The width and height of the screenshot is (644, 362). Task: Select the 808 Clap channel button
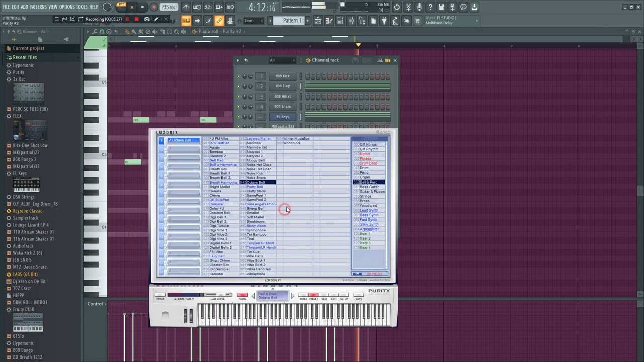coord(283,86)
